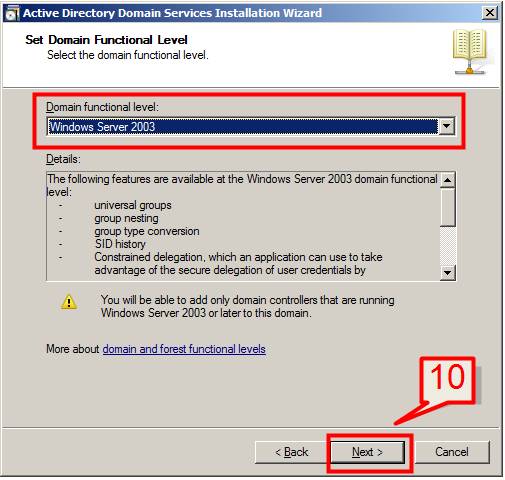
Task: Open domain and forest functional levels link
Action: 184,349
